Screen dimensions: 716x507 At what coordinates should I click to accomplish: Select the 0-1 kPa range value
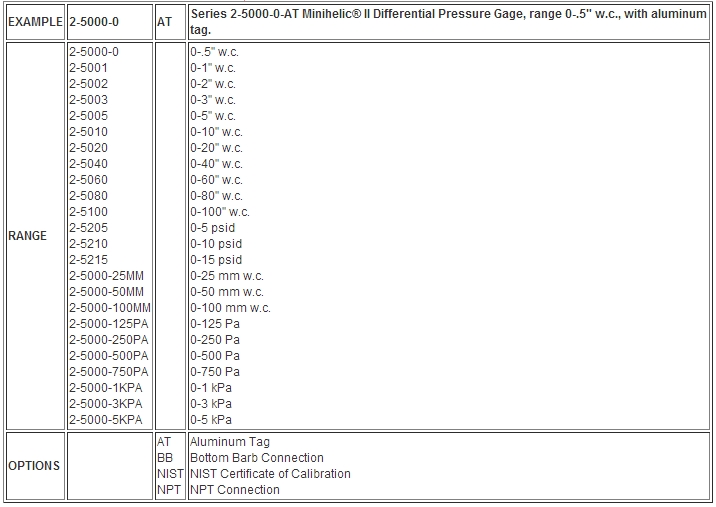(x=211, y=388)
